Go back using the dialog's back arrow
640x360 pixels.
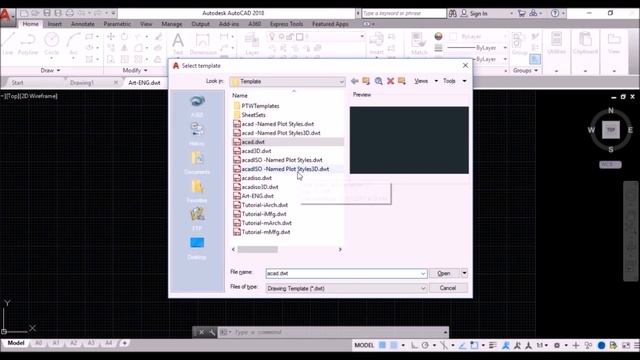[x=354, y=81]
